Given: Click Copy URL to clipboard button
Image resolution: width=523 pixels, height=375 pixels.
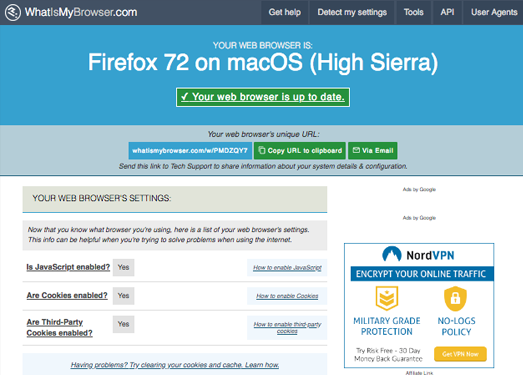Looking at the screenshot, I should pyautogui.click(x=300, y=150).
